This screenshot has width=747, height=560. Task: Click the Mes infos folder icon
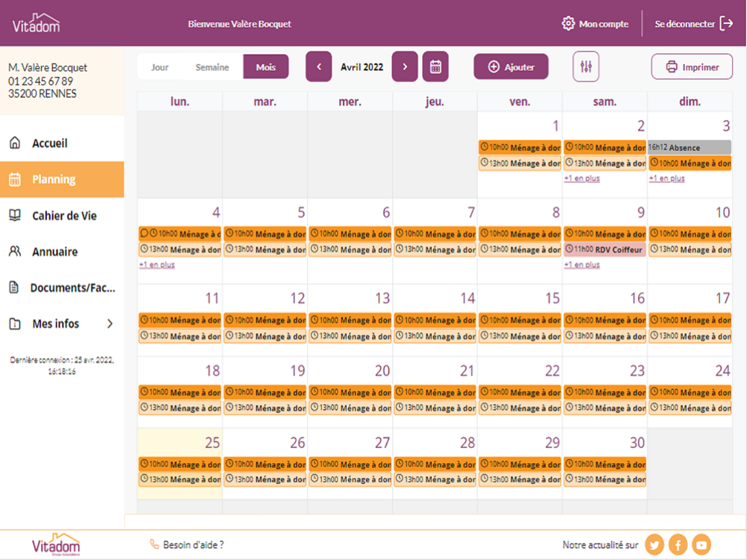[x=15, y=324]
